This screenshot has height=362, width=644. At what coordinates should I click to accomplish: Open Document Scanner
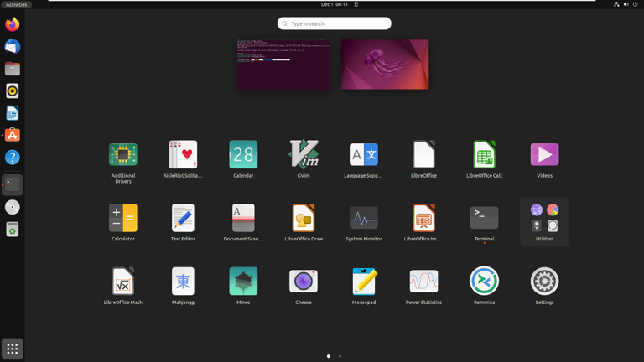coord(243,218)
